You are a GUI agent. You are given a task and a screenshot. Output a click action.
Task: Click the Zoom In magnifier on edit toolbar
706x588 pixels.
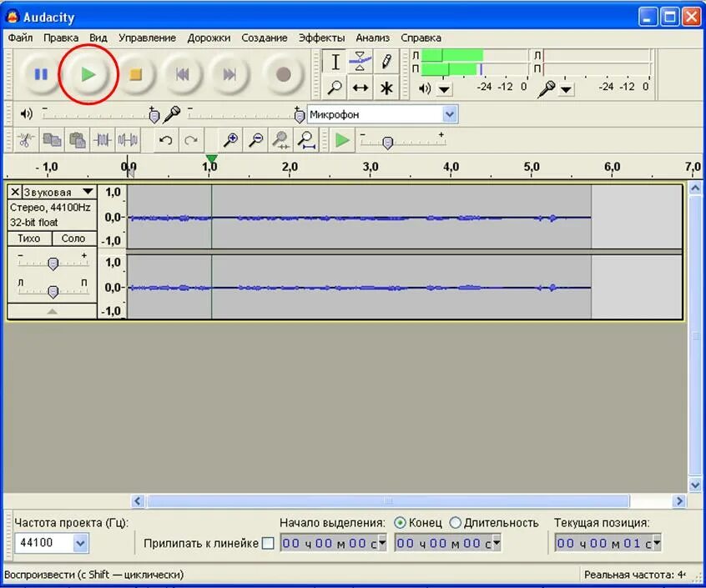[229, 141]
